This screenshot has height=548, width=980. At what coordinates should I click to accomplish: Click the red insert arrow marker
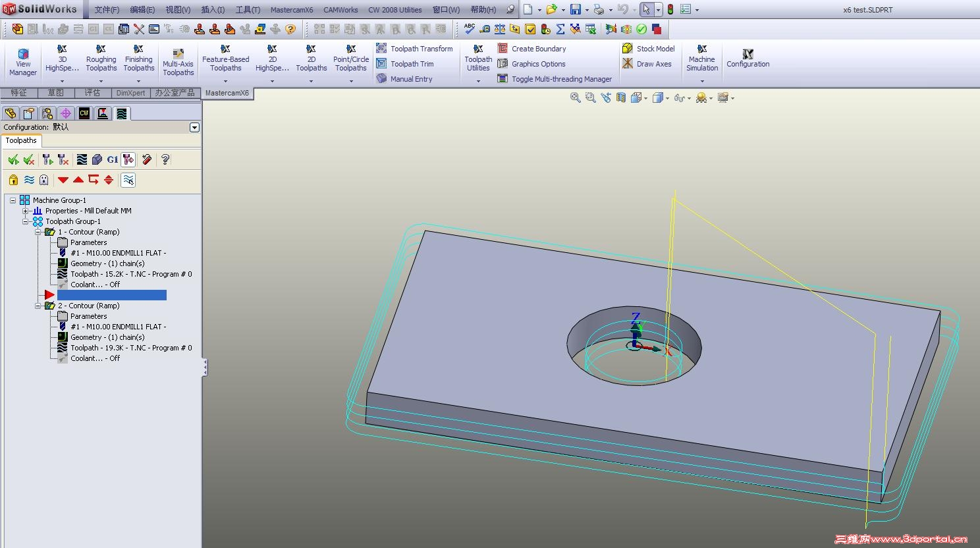(x=50, y=295)
